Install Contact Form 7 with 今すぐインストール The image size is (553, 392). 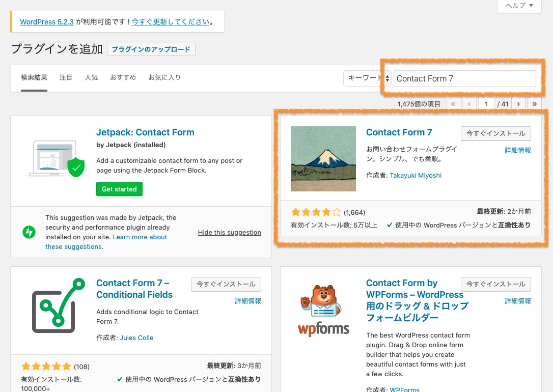click(x=495, y=133)
